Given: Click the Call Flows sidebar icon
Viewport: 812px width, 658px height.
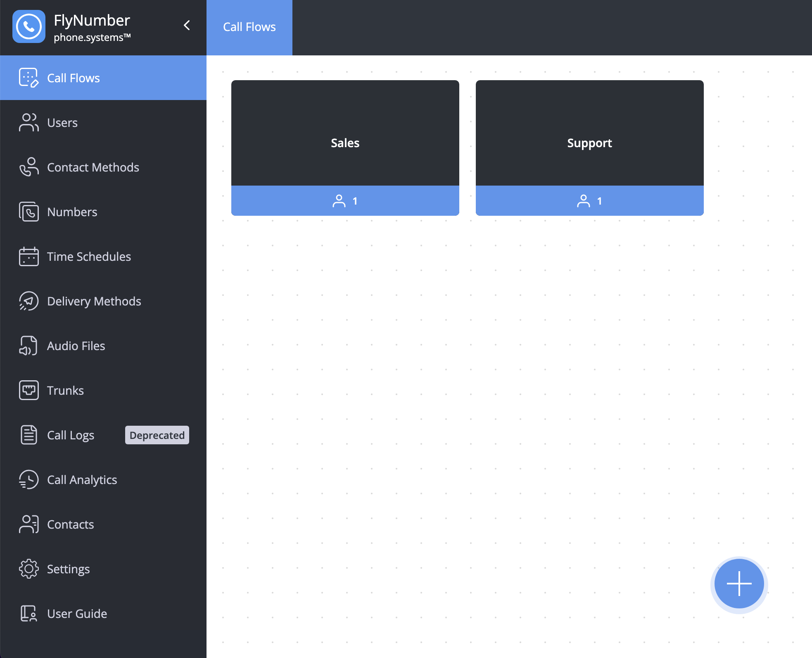Looking at the screenshot, I should click(x=29, y=78).
